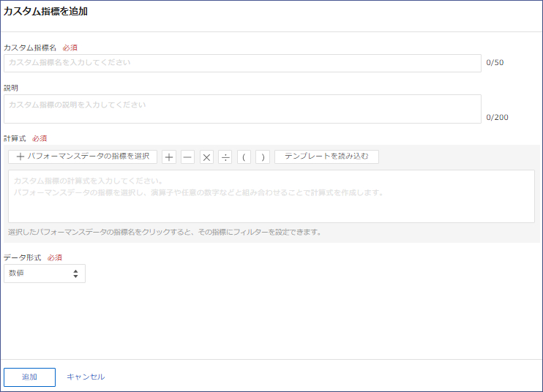Image resolution: width=543 pixels, height=392 pixels.
Task: Click the 説明 field label
Action: coord(11,88)
